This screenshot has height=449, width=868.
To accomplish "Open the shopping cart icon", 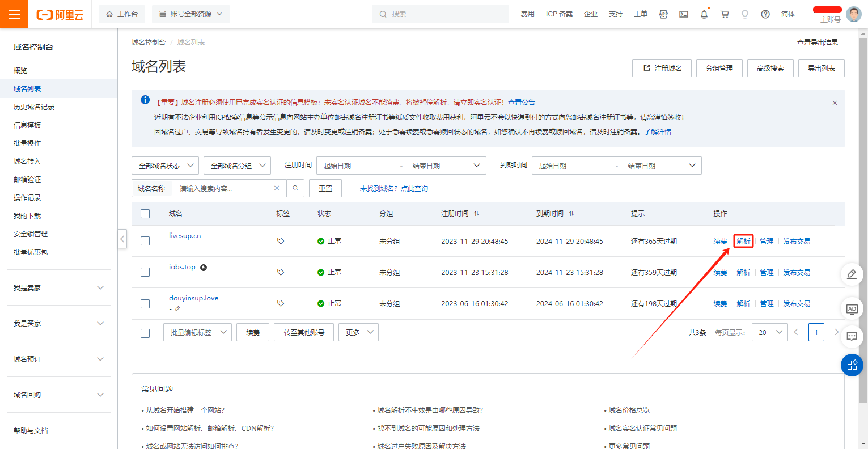I will [725, 14].
